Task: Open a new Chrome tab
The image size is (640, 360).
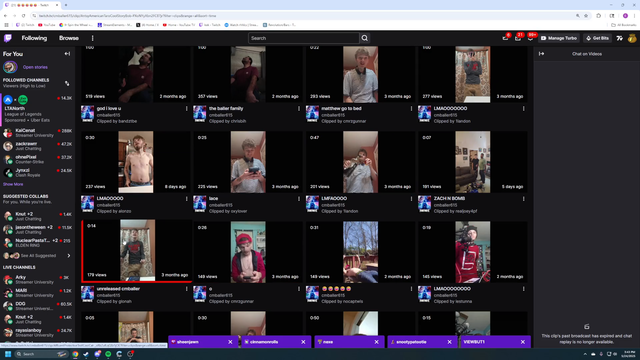Action: [x=66, y=5]
